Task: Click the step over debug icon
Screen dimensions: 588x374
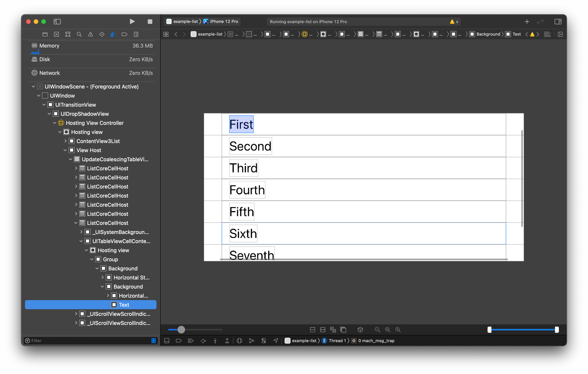Action: click(203, 340)
